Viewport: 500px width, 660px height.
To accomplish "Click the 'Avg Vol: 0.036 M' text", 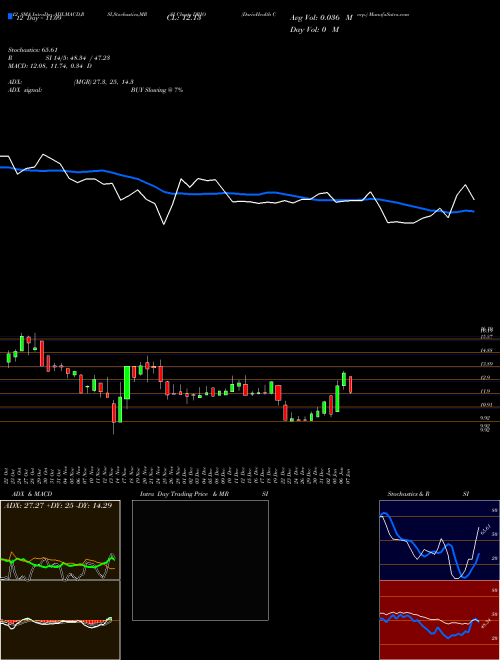I will tap(321, 18).
